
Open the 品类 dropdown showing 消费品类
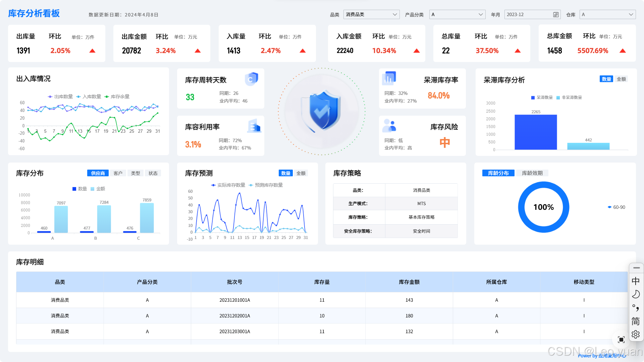coord(371,14)
